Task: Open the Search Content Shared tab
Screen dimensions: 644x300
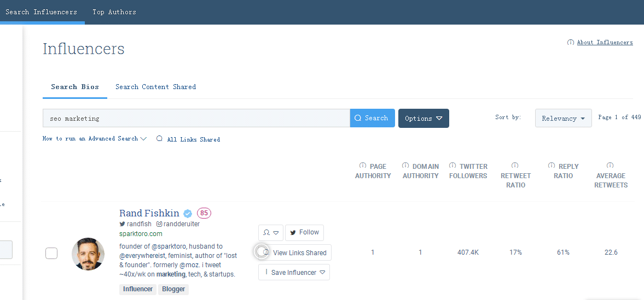Action: (x=155, y=86)
